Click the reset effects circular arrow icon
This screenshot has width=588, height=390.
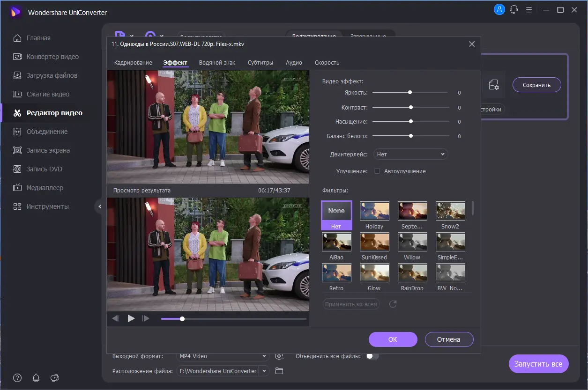click(393, 304)
